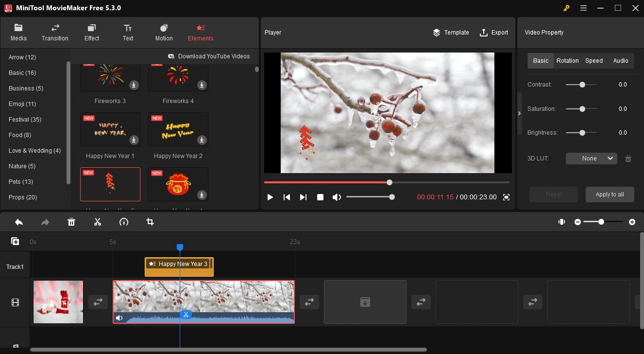This screenshot has width=644, height=354.
Task: Select the Basic (16) category
Action: pyautogui.click(x=22, y=73)
